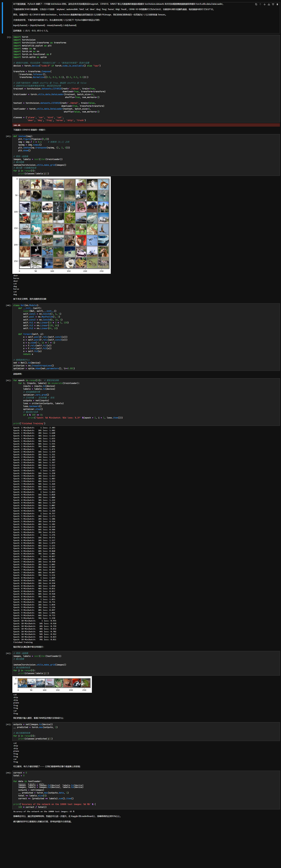Move the active cell down

tap(264, 4)
